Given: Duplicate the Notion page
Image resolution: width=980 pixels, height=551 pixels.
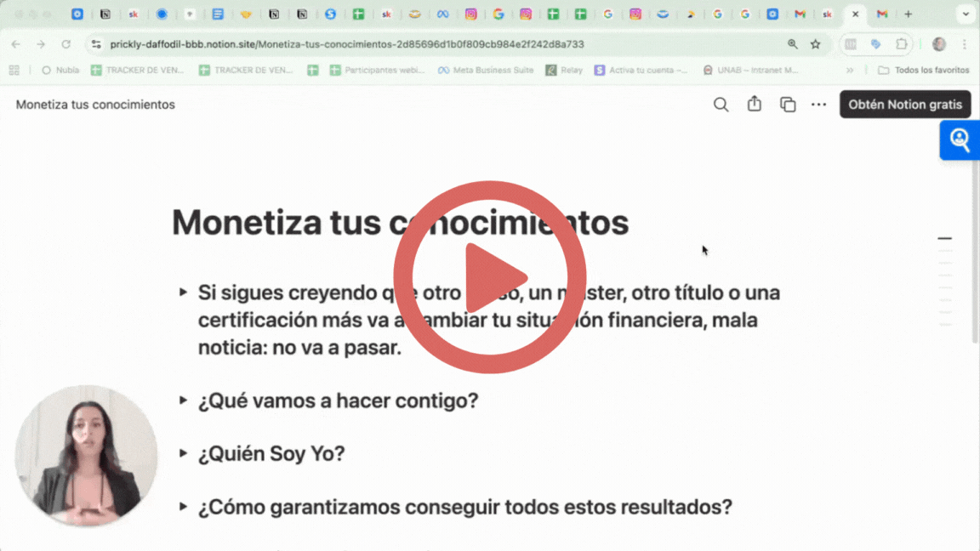Looking at the screenshot, I should [x=788, y=105].
